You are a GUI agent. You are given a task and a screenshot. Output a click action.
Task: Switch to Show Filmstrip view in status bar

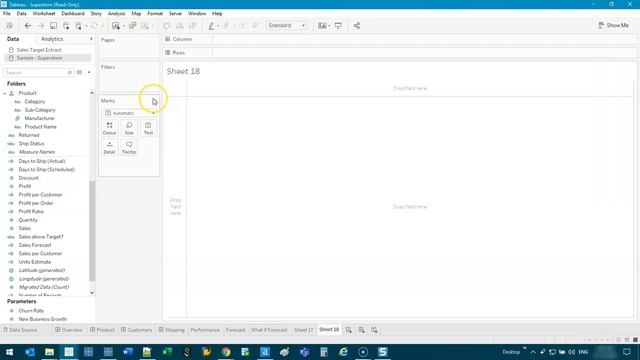tap(627, 340)
